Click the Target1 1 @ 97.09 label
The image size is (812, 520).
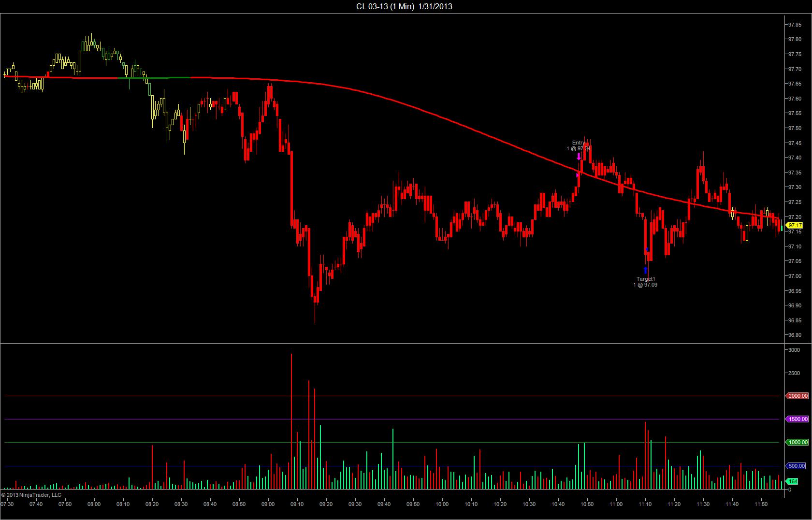pyautogui.click(x=645, y=282)
